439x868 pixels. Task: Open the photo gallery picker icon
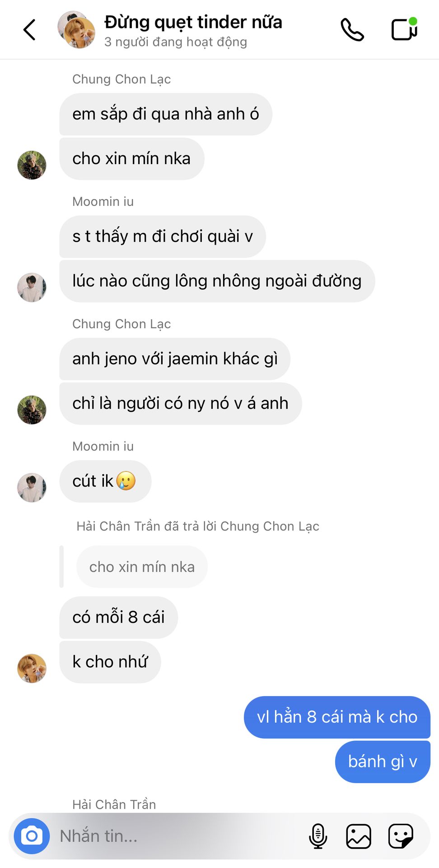(x=359, y=836)
